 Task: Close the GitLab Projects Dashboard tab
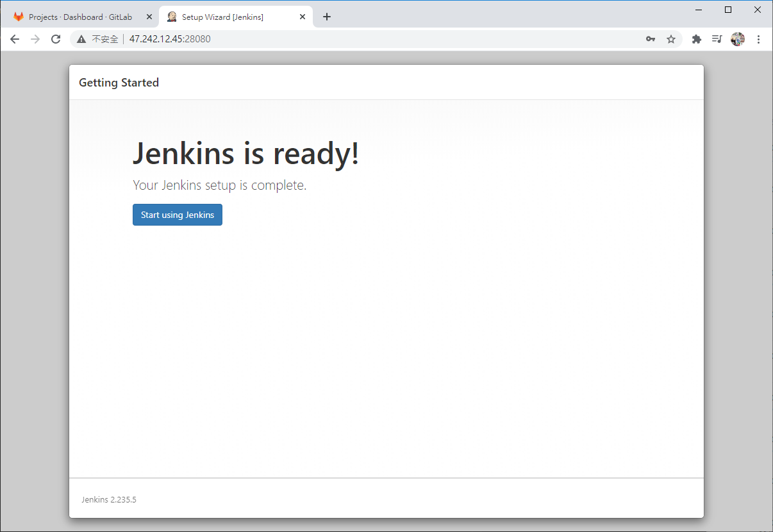click(x=149, y=17)
